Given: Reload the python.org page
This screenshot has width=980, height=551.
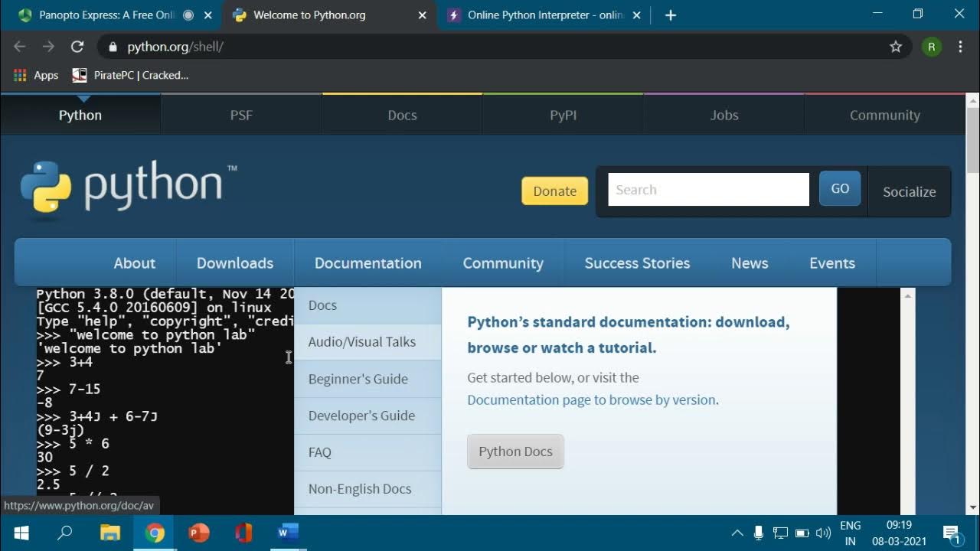Looking at the screenshot, I should point(77,47).
